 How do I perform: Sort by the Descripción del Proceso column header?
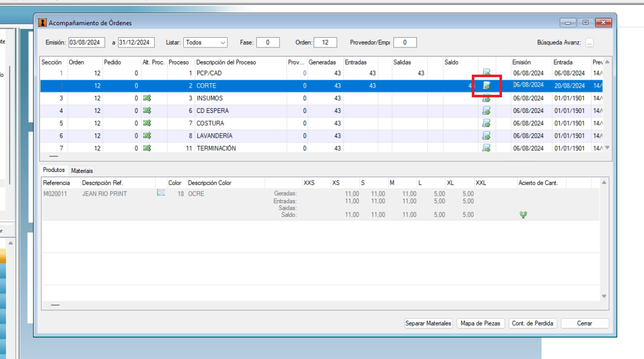tap(240, 63)
